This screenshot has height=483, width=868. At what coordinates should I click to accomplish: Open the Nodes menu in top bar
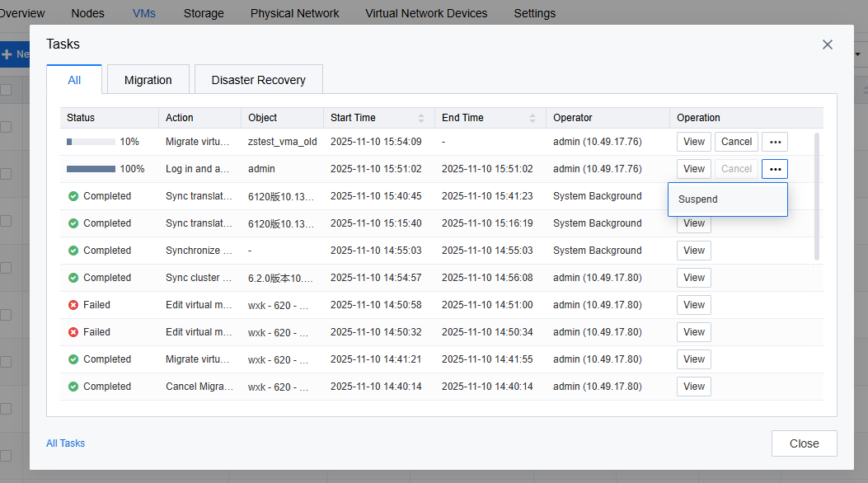(87, 13)
